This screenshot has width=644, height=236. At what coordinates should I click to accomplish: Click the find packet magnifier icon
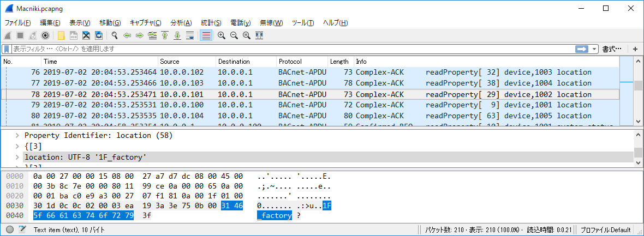[115, 35]
